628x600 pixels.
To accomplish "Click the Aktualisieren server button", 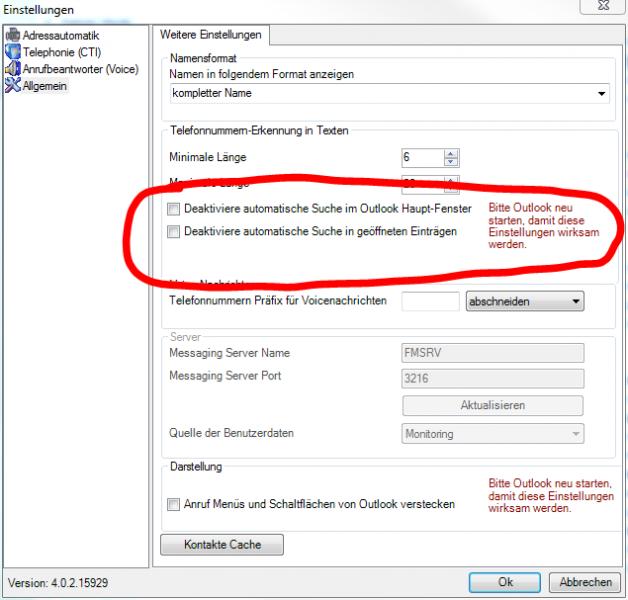I will pyautogui.click(x=492, y=405).
